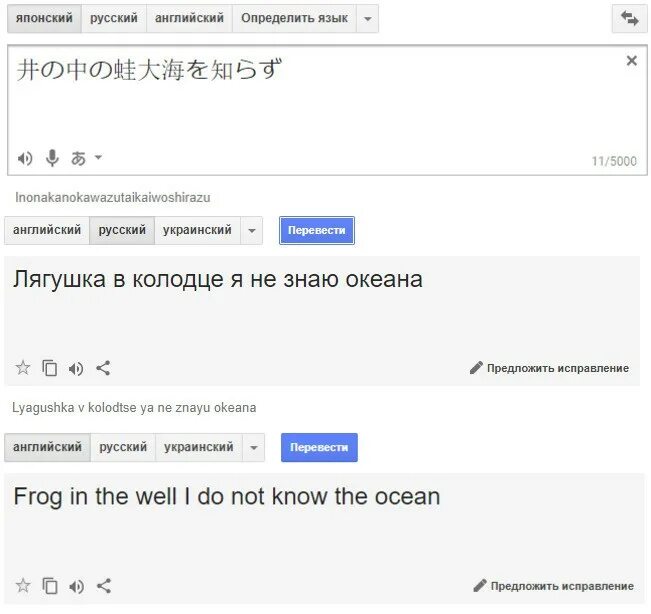The image size is (651, 614).
Task: Share the English translation
Action: click(x=104, y=586)
